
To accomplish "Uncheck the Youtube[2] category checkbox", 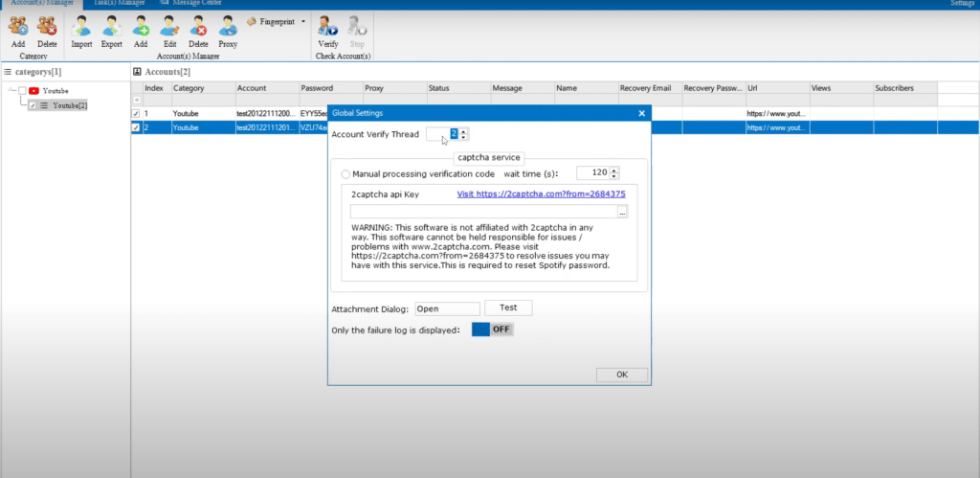I will 33,105.
